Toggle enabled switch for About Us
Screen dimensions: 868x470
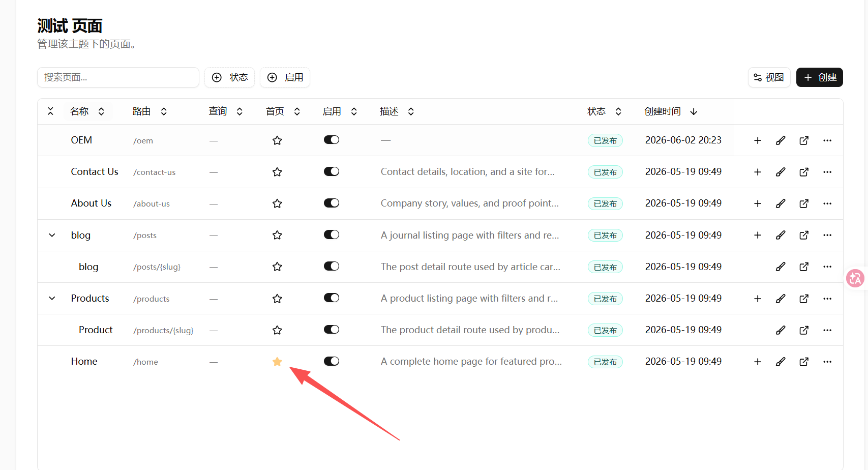332,203
